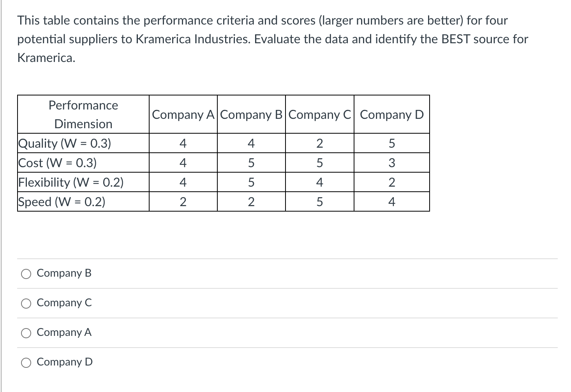571x392 pixels.
Task: Click the Company A table header
Action: pos(183,115)
